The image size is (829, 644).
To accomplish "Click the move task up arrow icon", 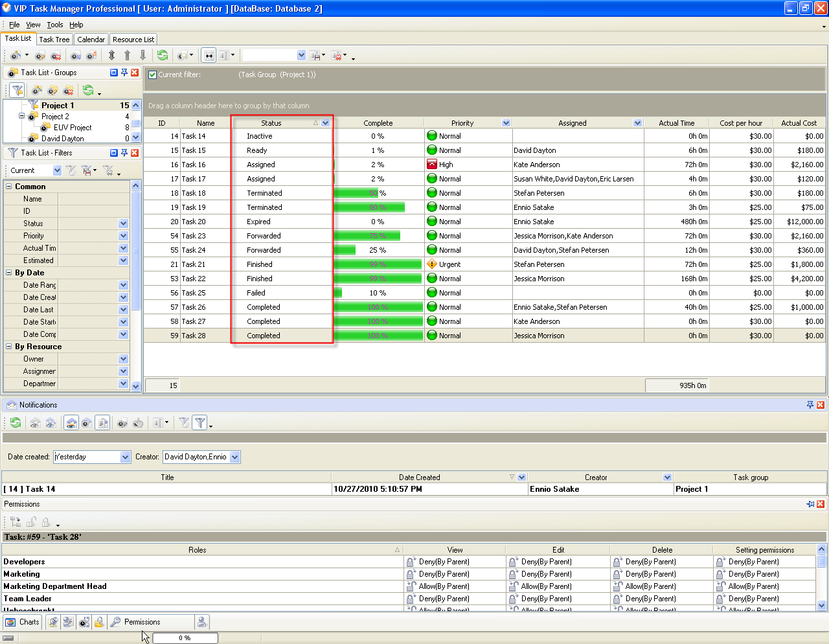I will [127, 56].
